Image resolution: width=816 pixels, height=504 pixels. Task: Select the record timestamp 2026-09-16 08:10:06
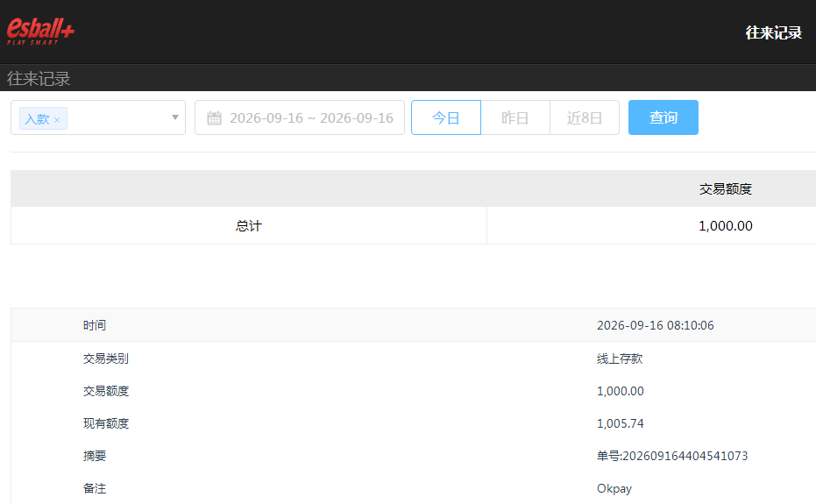tap(656, 325)
